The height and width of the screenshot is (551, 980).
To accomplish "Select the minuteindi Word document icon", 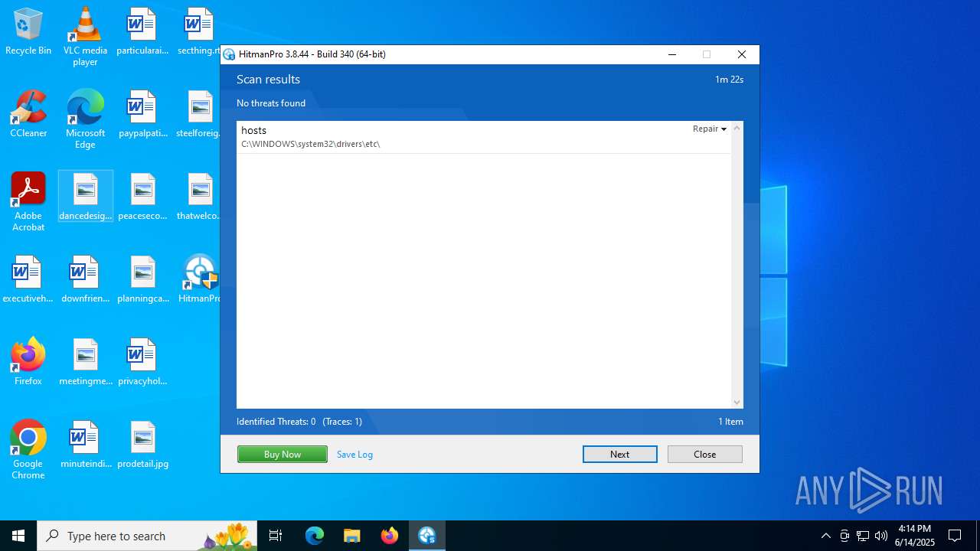I will point(85,445).
